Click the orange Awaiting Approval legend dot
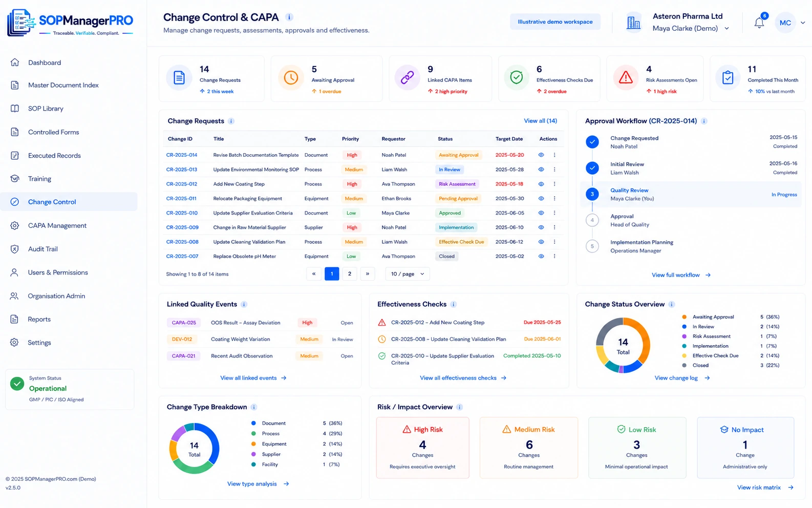Image resolution: width=812 pixels, height=508 pixels. click(685, 317)
